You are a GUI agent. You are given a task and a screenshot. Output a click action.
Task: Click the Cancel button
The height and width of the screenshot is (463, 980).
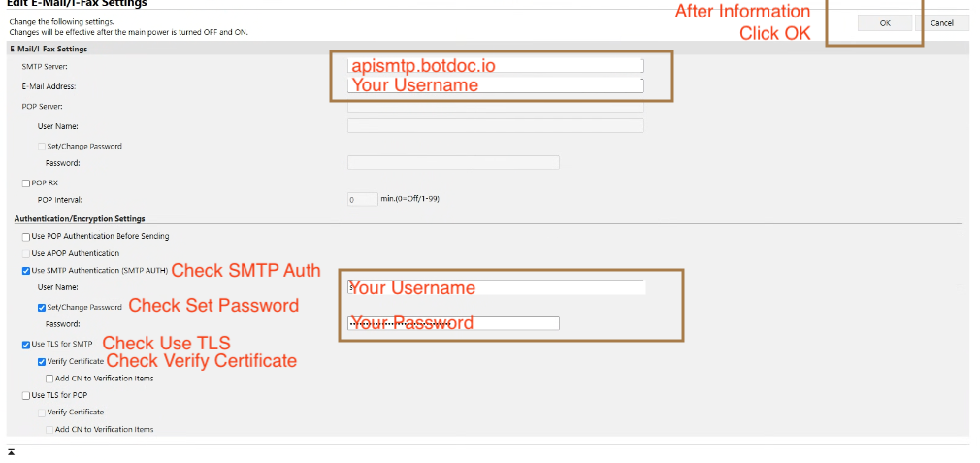941,23
